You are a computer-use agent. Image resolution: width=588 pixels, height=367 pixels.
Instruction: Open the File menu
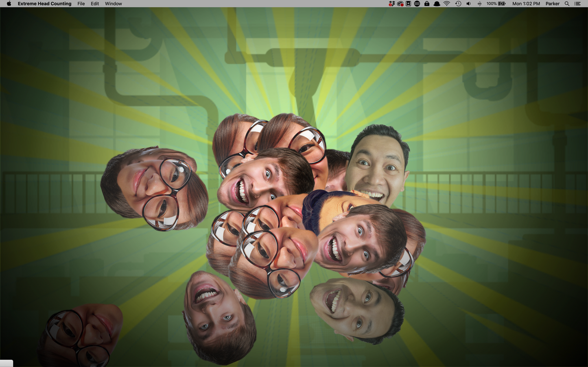click(x=81, y=4)
